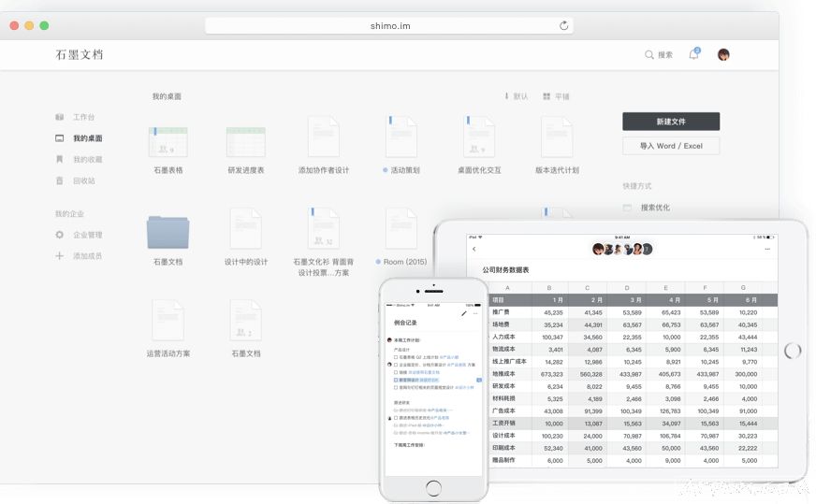The height and width of the screenshot is (504, 816).
Task: Open the more options menu on the phone
Action: coord(475,313)
